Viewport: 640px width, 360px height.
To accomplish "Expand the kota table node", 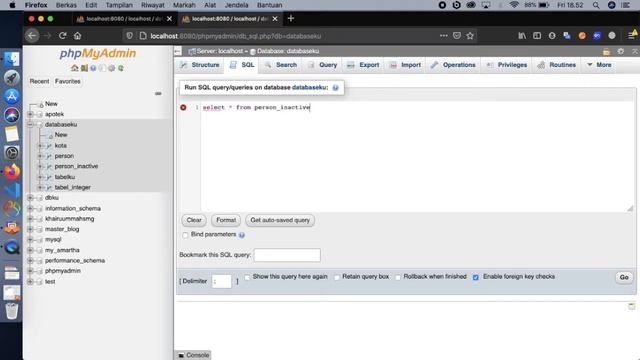I will [40, 146].
